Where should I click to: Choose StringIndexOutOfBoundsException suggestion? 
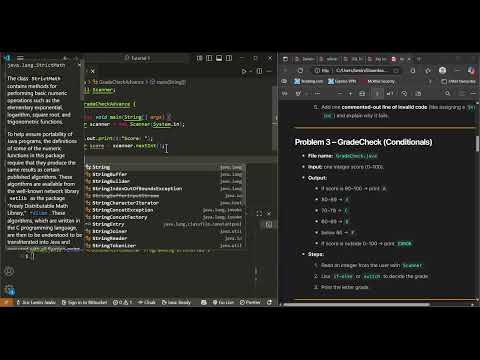click(165, 189)
